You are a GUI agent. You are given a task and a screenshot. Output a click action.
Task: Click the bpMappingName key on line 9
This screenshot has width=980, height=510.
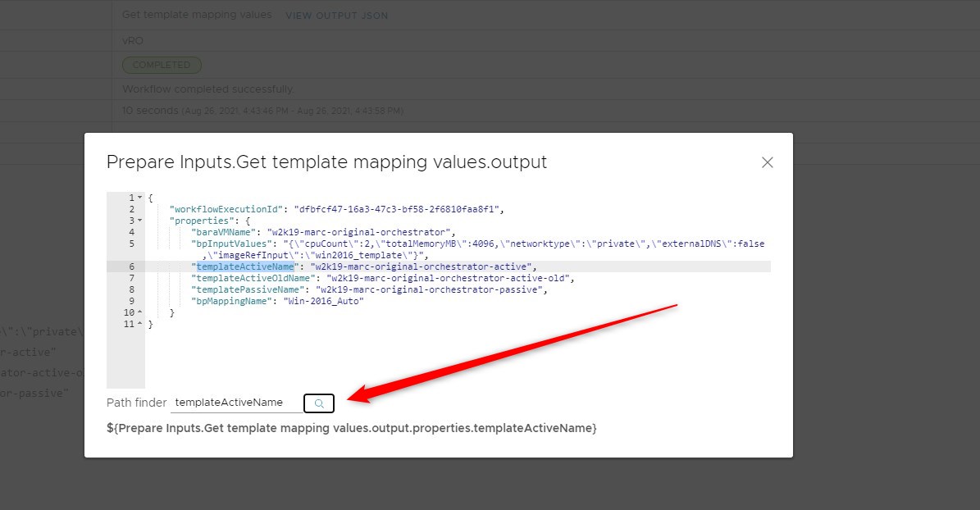point(232,301)
